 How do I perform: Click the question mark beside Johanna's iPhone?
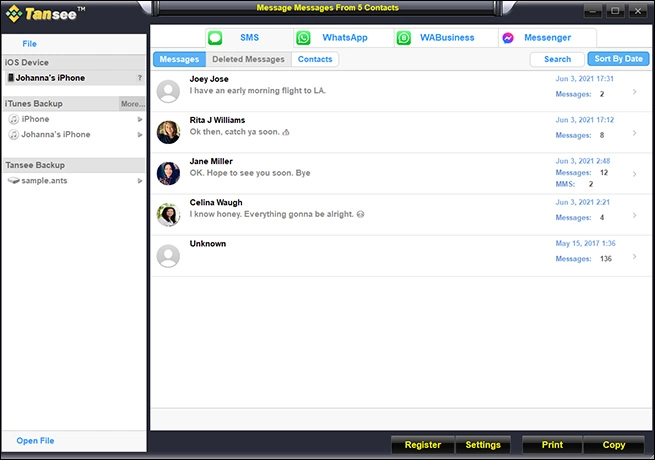coord(140,78)
